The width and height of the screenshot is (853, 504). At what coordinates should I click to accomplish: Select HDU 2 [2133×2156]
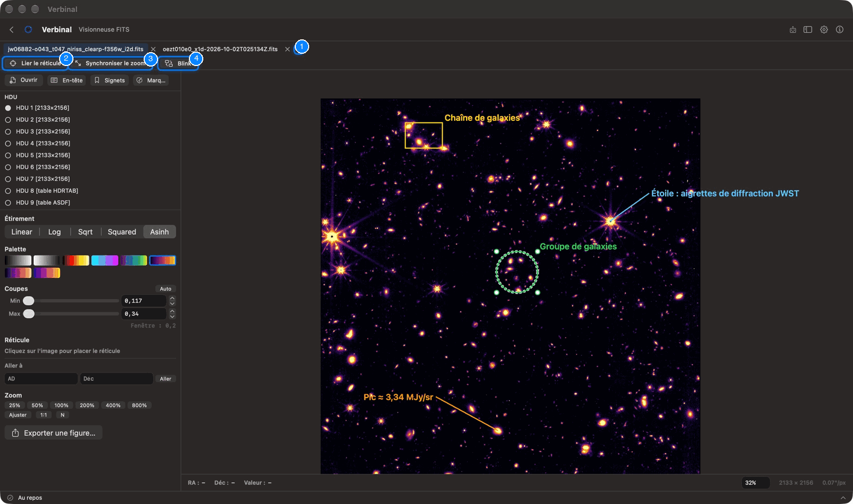pos(38,120)
